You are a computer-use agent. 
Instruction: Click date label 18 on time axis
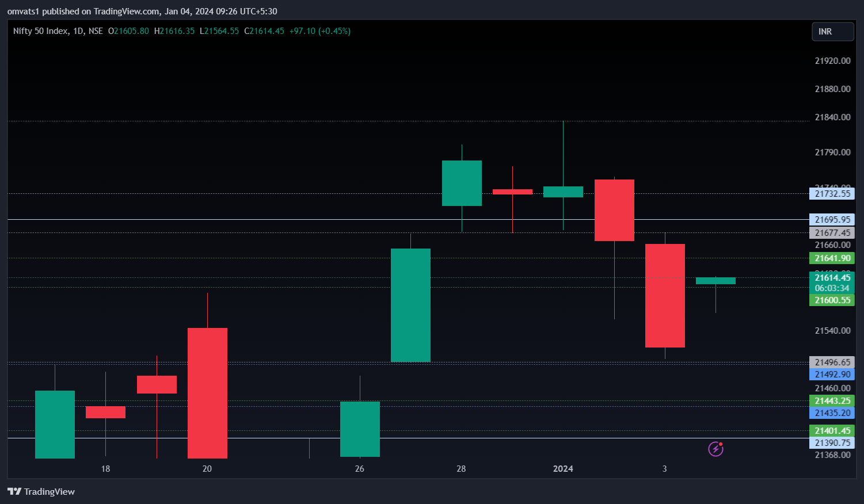(105, 469)
